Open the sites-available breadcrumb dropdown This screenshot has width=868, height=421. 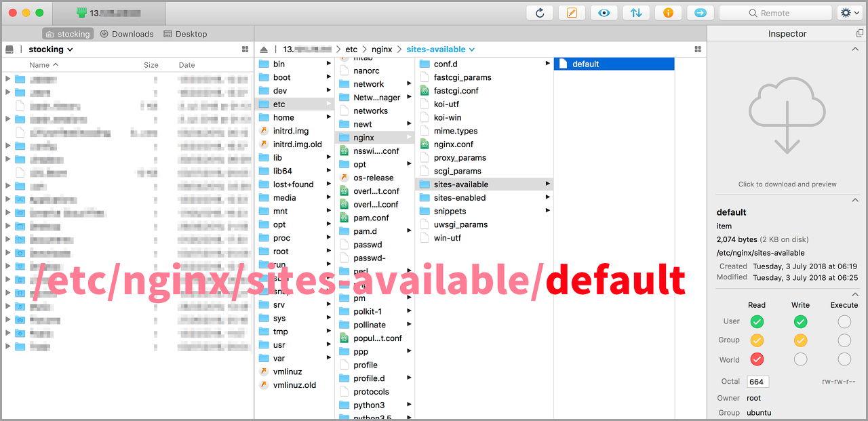coord(441,49)
